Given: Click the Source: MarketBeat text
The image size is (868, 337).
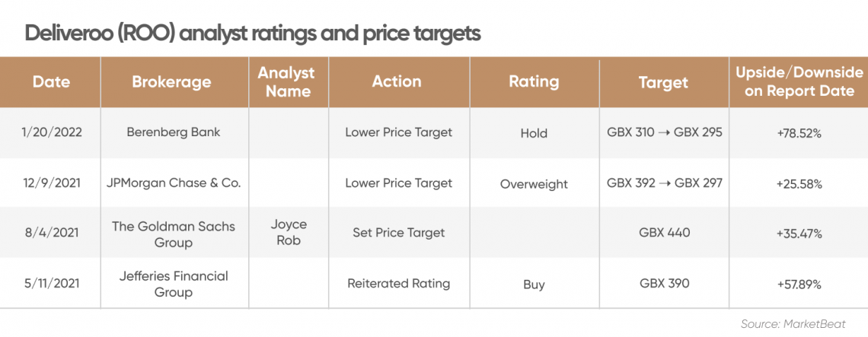Looking at the screenshot, I should click(x=801, y=324).
